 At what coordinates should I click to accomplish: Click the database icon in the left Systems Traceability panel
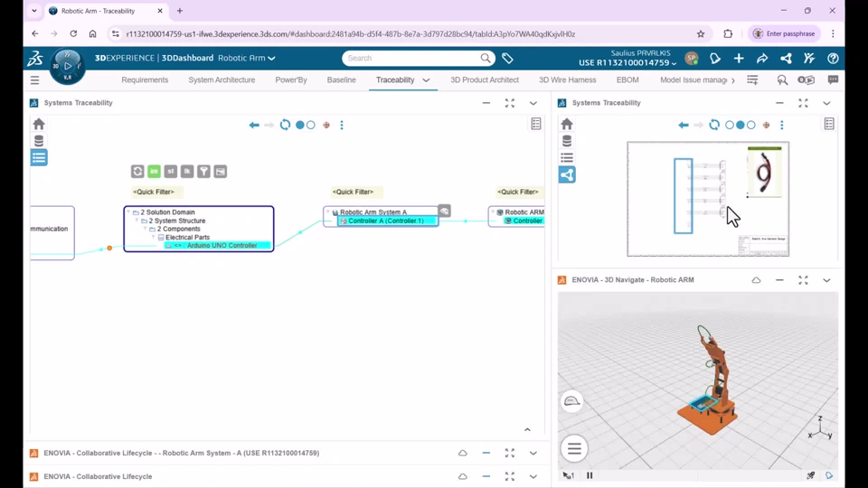click(x=39, y=141)
